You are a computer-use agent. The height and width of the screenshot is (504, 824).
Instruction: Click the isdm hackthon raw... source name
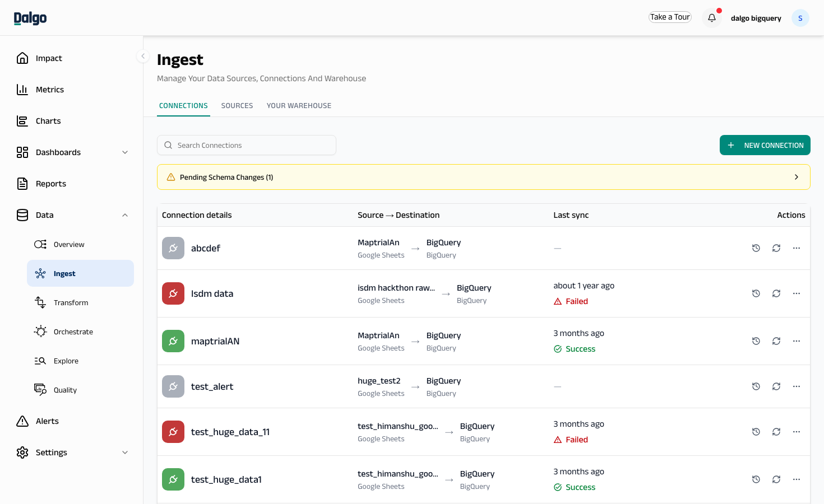396,288
